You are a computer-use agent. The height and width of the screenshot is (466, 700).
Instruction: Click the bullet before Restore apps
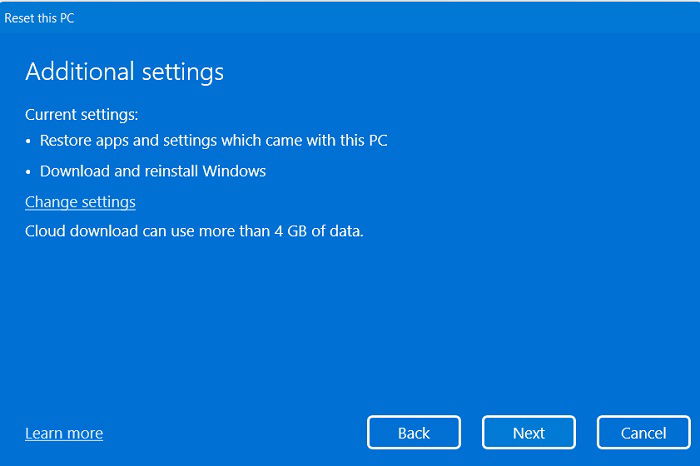click(x=28, y=141)
